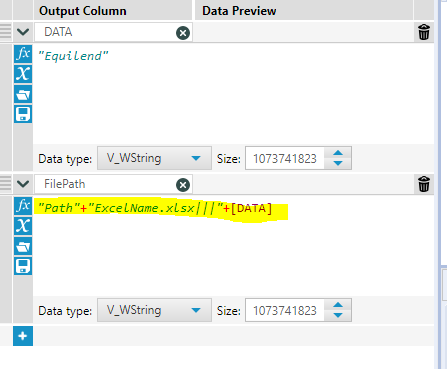This screenshot has height=369, width=447.
Task: Click into the FilePath expression text
Action: (x=155, y=208)
